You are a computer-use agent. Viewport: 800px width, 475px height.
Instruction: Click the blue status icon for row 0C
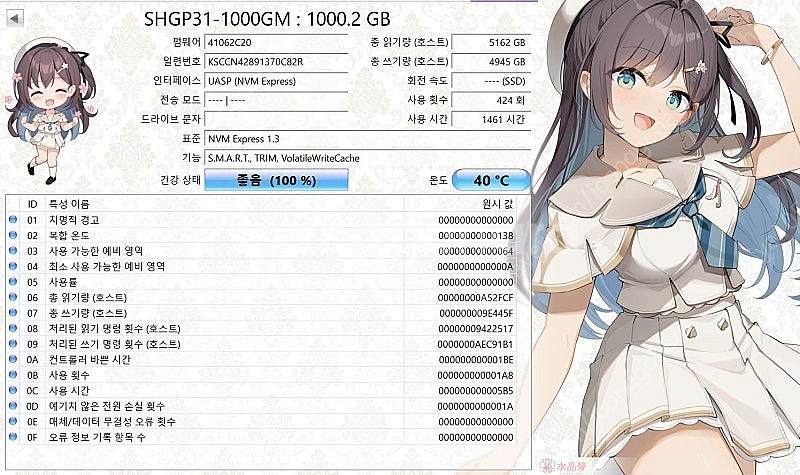[13, 390]
